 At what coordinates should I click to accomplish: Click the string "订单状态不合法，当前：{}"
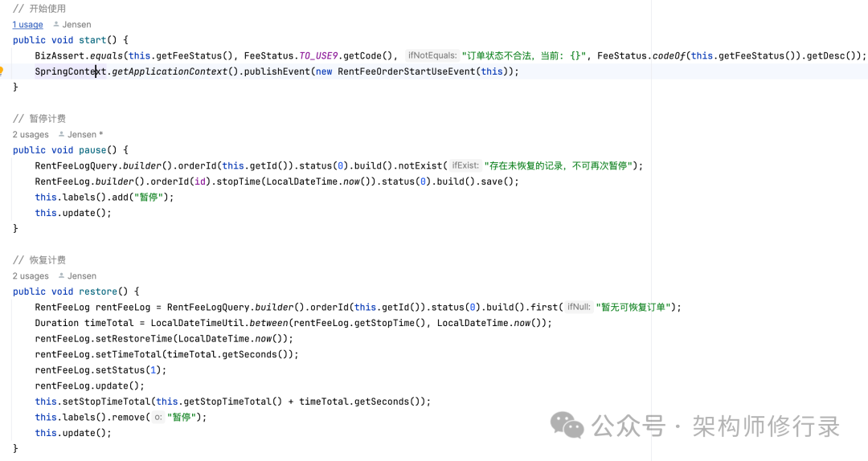coord(524,55)
